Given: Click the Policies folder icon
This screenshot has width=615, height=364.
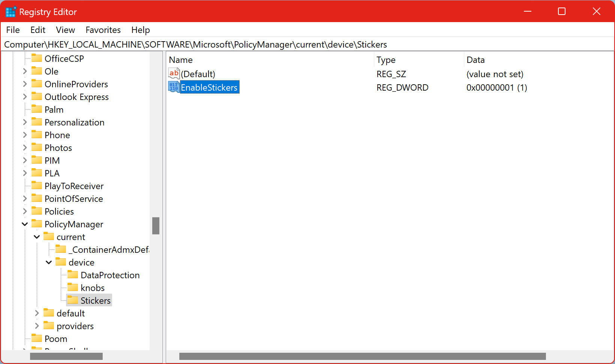Looking at the screenshot, I should [37, 211].
